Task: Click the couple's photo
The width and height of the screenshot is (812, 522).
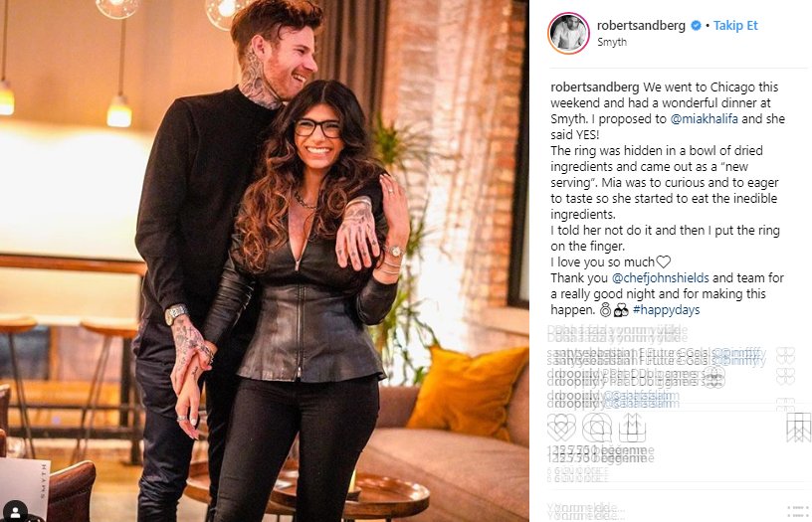Action: point(264,261)
